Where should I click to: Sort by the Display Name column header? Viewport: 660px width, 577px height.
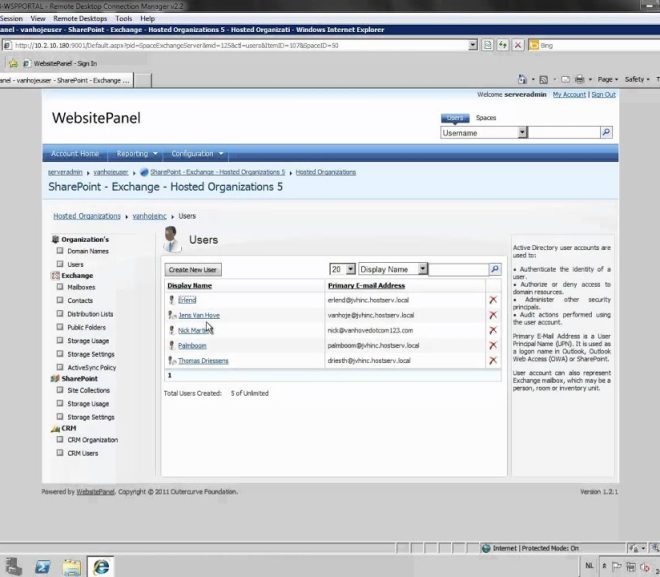coord(189,285)
